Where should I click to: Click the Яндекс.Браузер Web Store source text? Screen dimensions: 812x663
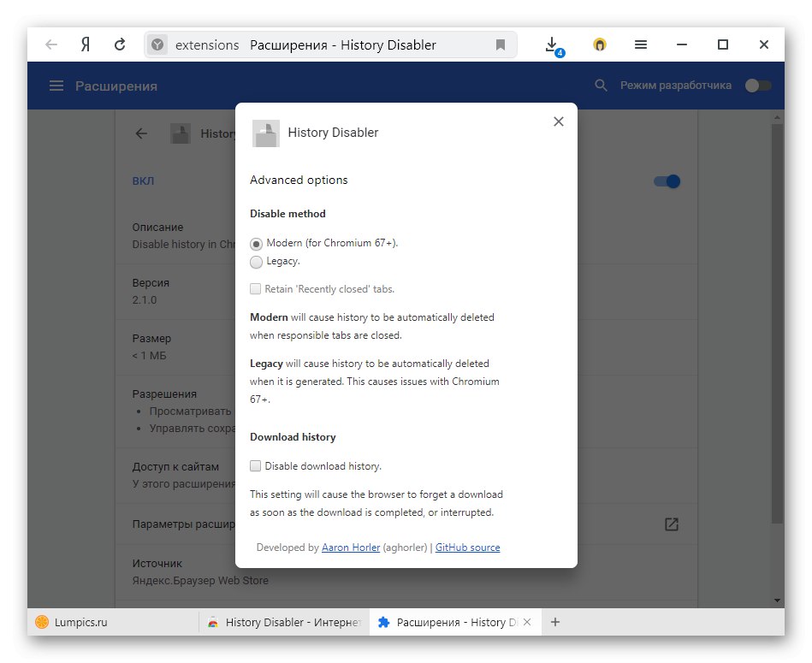coord(200,581)
